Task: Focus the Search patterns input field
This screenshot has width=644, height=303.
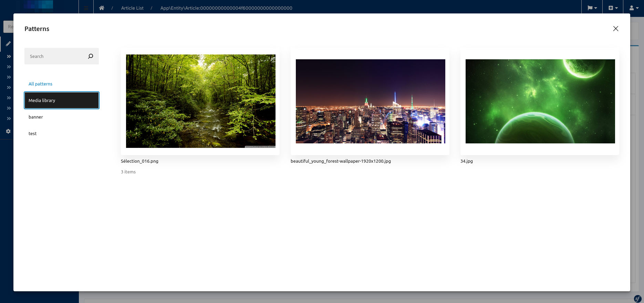Action: 55,56
